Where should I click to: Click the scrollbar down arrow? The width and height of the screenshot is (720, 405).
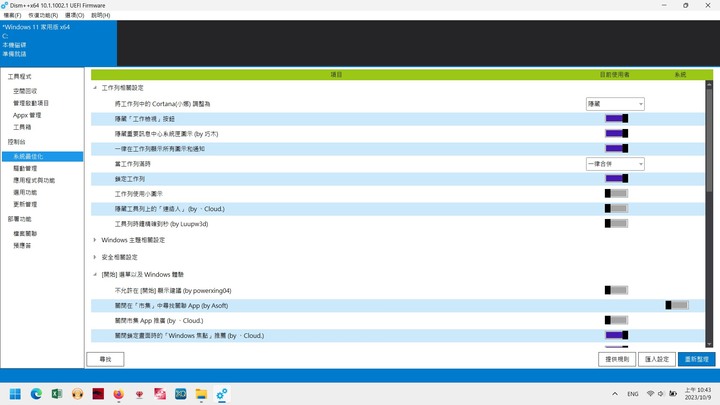click(x=709, y=344)
